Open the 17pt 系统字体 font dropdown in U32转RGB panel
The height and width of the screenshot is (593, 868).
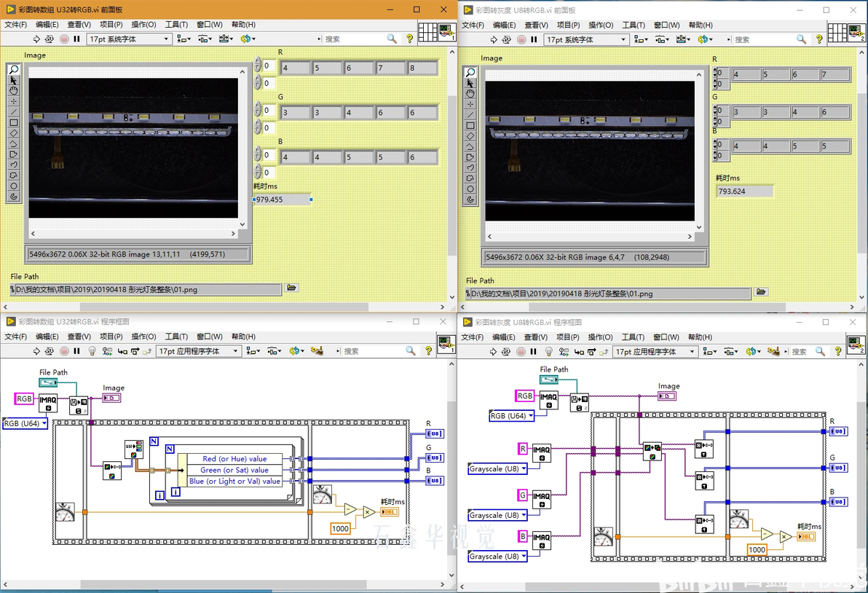(129, 39)
